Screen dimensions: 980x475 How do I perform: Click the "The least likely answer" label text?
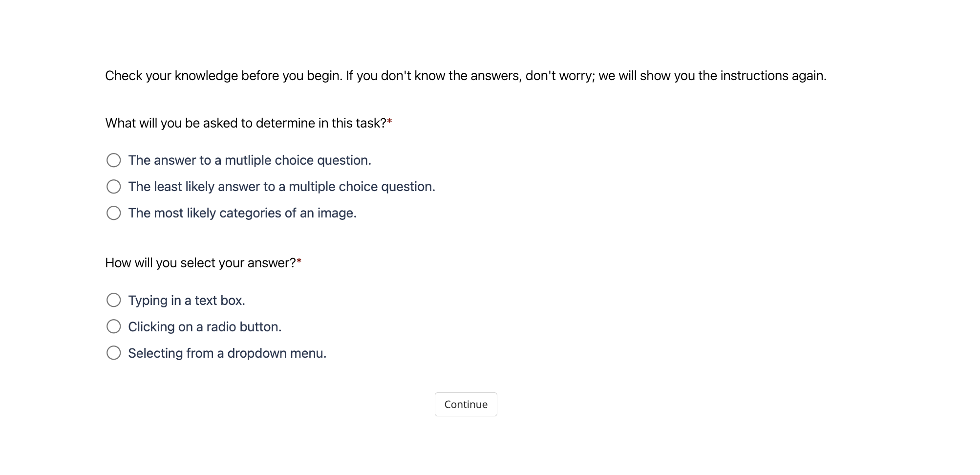coord(281,187)
